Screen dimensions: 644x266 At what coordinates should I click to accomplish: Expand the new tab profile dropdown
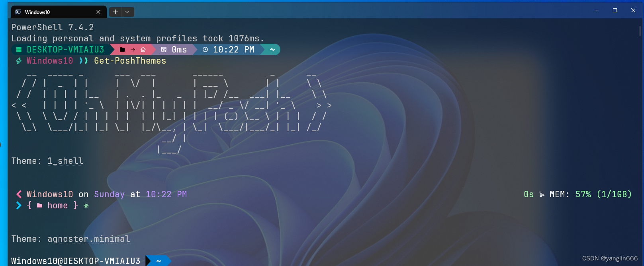coord(127,12)
